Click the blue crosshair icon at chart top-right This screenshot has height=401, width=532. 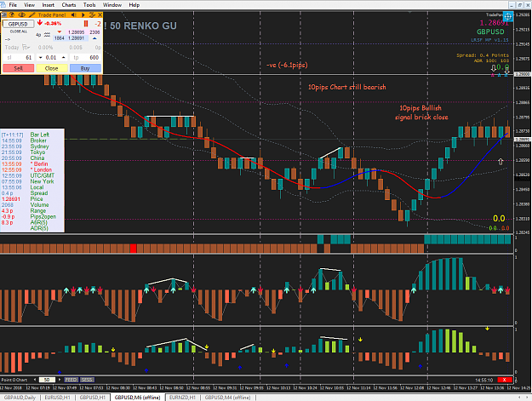[x=507, y=16]
